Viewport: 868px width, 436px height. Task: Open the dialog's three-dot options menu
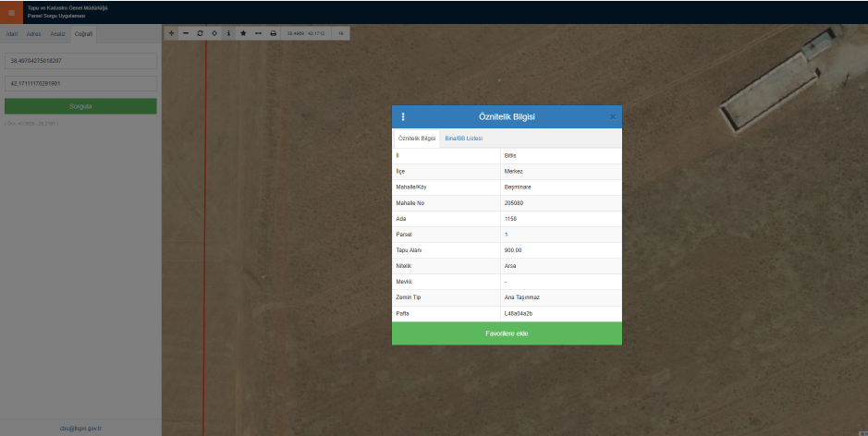(x=403, y=116)
